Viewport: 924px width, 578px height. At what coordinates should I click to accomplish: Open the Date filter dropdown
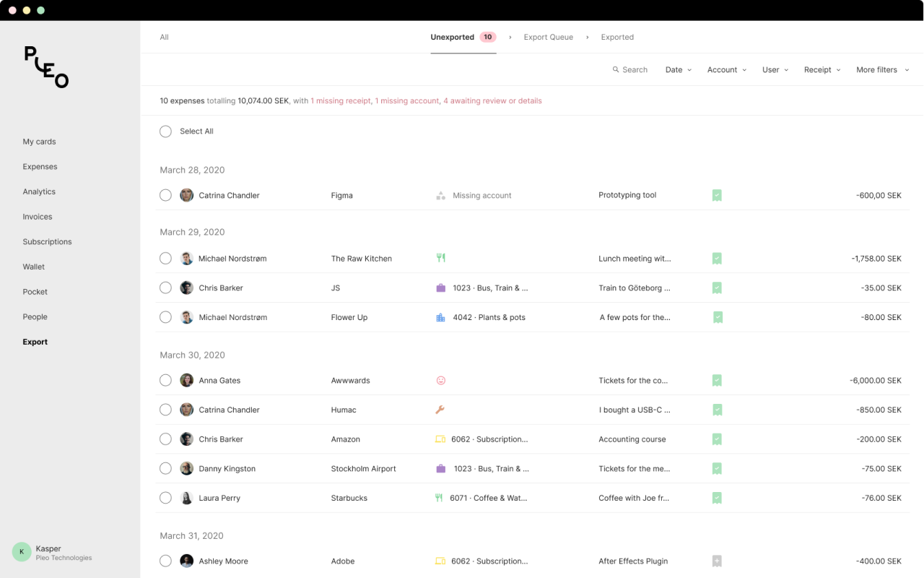(x=678, y=70)
